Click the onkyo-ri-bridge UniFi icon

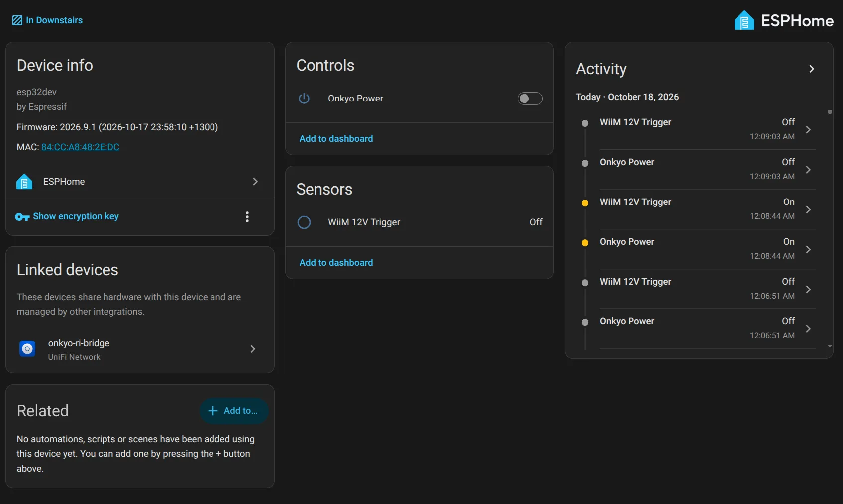tap(27, 349)
